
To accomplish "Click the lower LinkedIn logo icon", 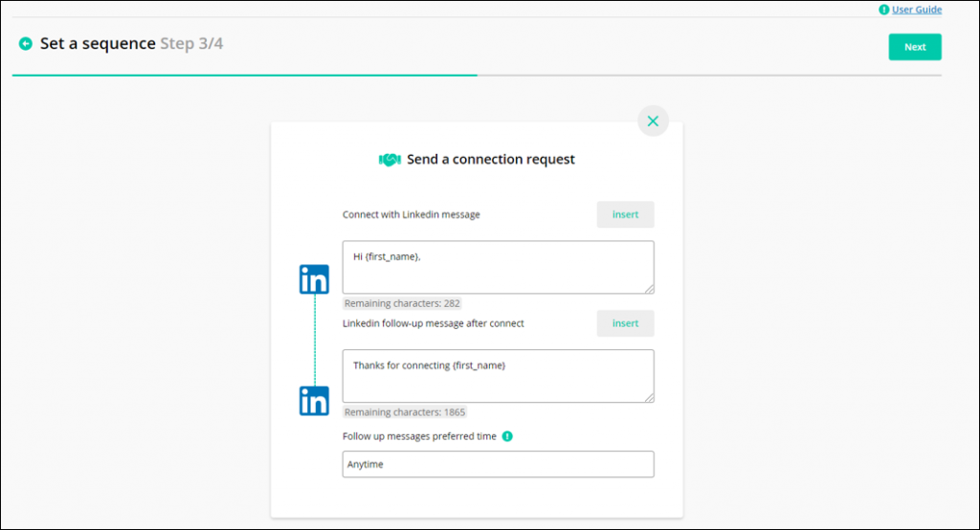I will (314, 401).
